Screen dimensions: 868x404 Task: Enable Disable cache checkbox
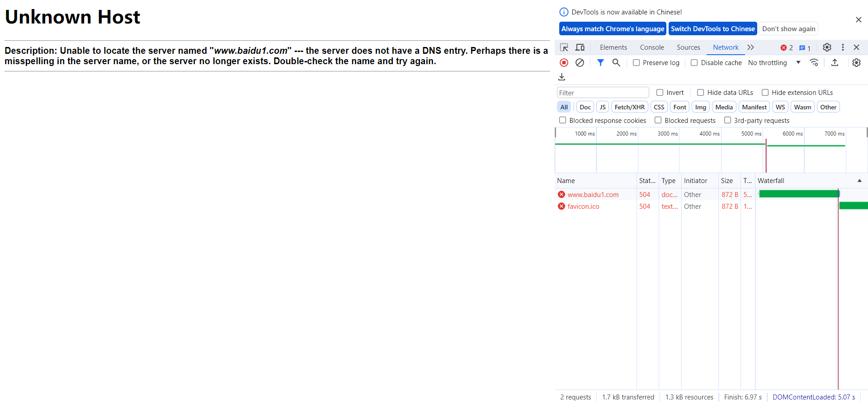pyautogui.click(x=694, y=63)
